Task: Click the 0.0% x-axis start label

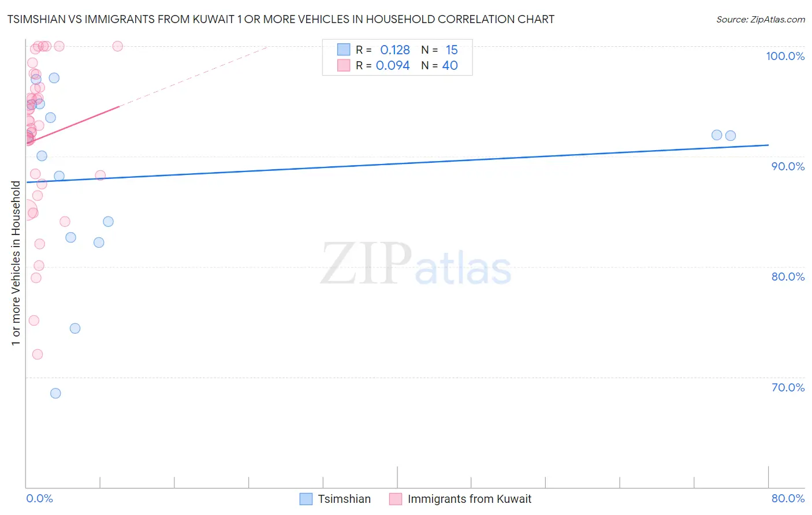Action: [39, 498]
